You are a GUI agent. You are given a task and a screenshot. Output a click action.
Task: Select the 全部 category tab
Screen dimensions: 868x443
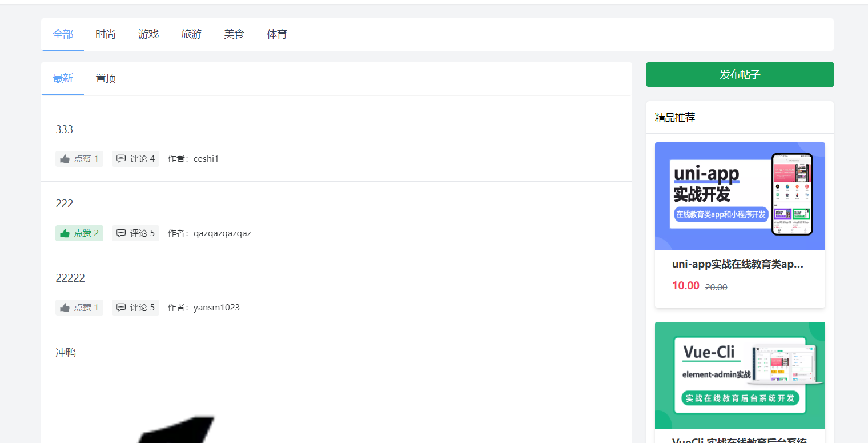(x=63, y=34)
